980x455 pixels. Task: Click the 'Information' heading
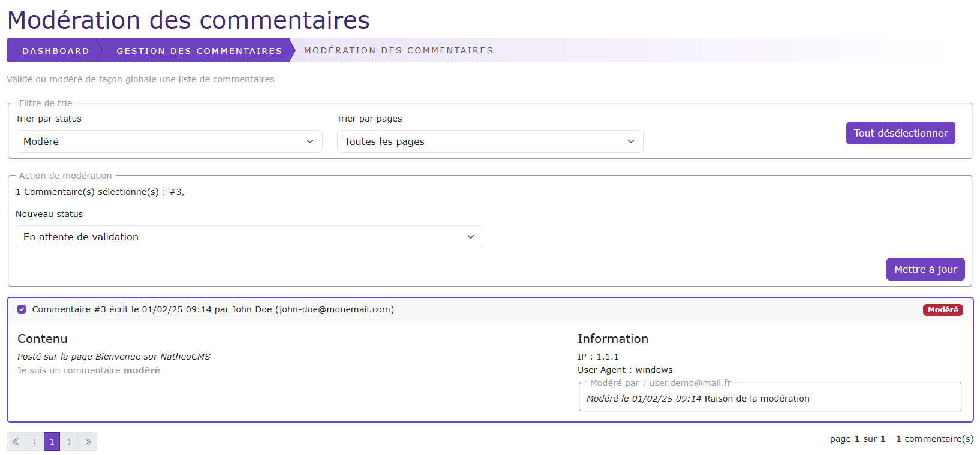tap(613, 339)
